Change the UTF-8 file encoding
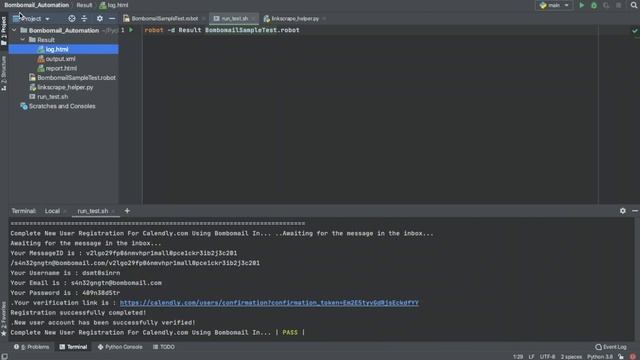The width and height of the screenshot is (640, 360). [547, 357]
